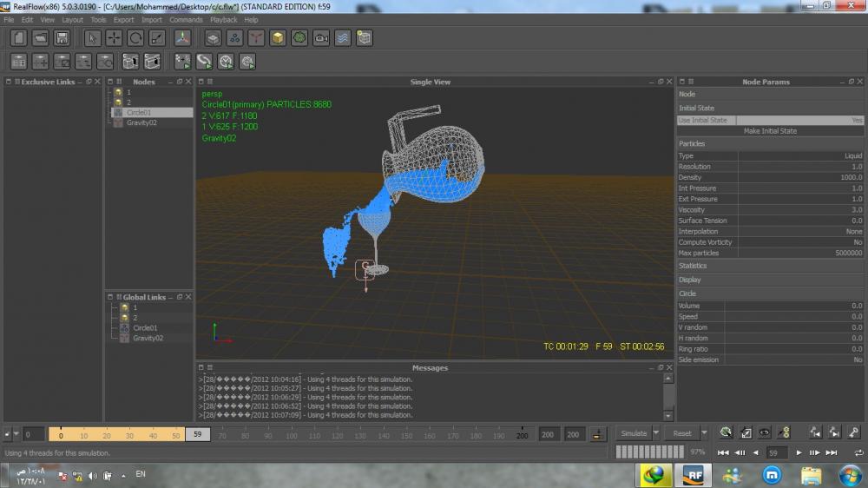This screenshot has width=868, height=488.
Task: Collapse the Particles section header
Action: click(x=770, y=143)
